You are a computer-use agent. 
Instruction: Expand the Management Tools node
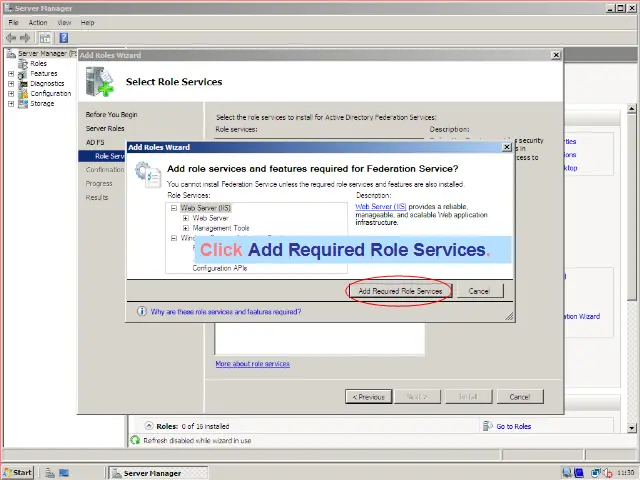tap(186, 227)
